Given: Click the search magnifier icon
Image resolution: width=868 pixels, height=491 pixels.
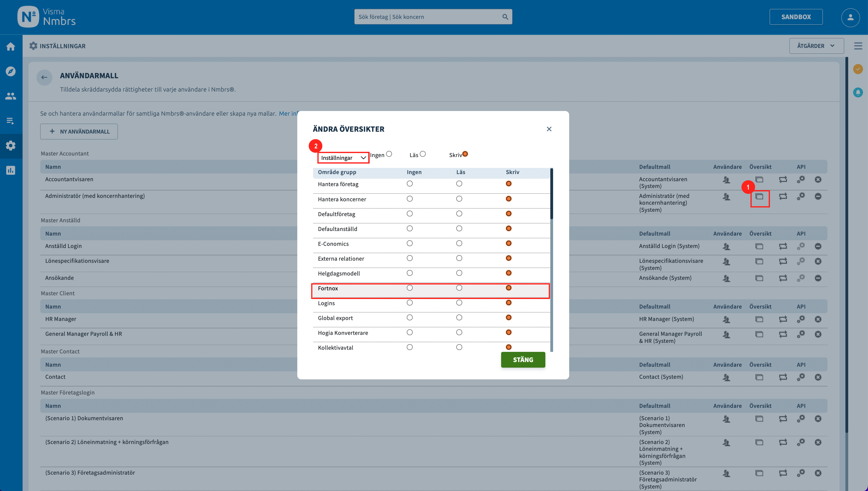Looking at the screenshot, I should (505, 17).
